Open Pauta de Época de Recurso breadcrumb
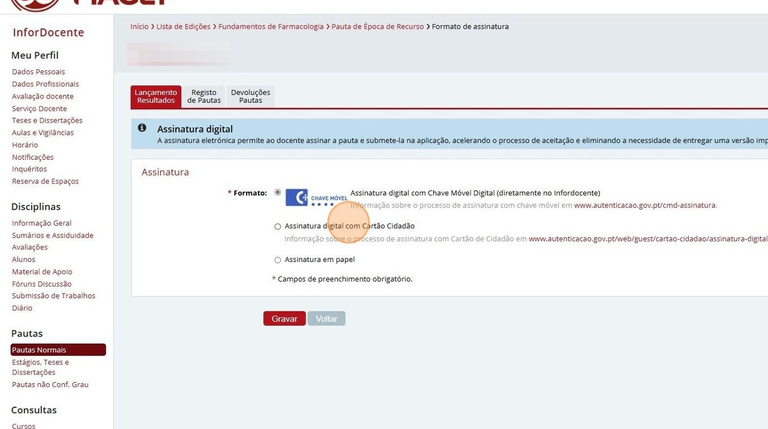The width and height of the screenshot is (768, 429). point(377,26)
